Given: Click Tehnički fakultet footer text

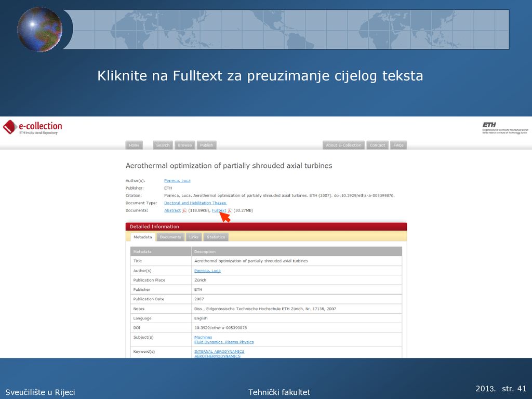Looking at the screenshot, I should (279, 392).
